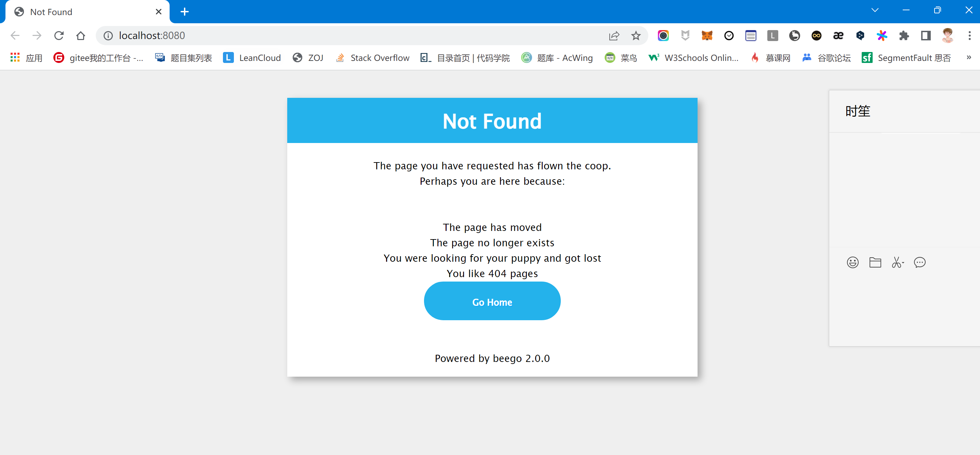Screen dimensions: 980x455
Task: Click the Go Home button
Action: (x=492, y=302)
